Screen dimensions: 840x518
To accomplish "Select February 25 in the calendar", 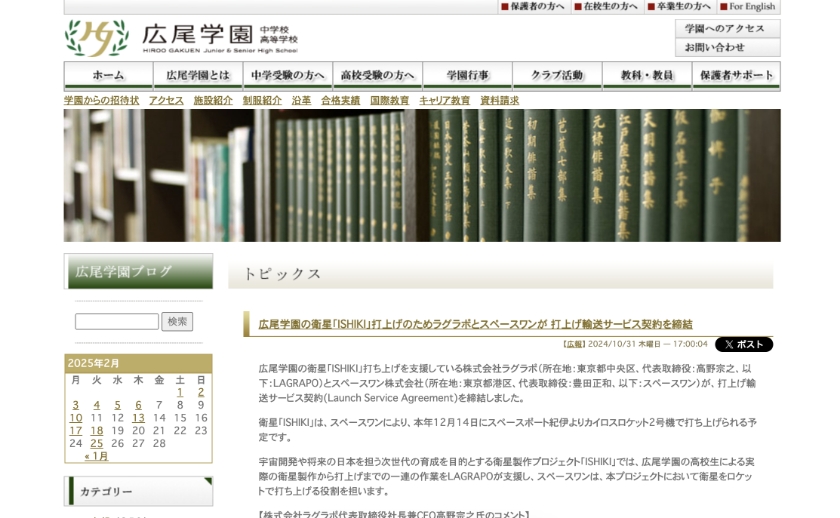I will click(96, 444).
